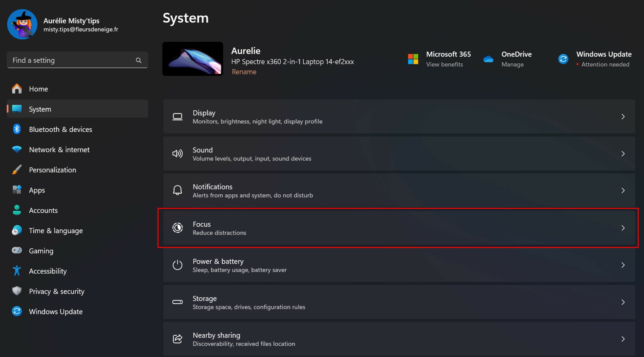Click search magnifier in Find a setting
This screenshot has width=644, height=357.
pos(139,60)
